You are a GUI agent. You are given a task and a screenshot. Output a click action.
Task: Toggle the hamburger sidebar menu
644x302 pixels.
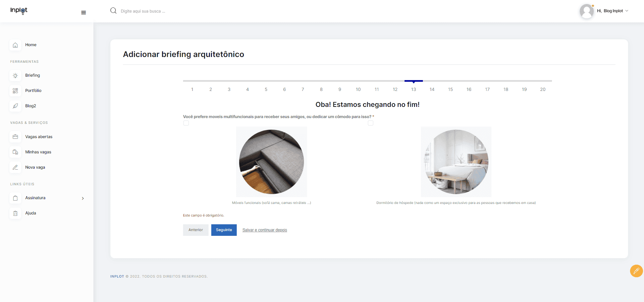(x=84, y=13)
